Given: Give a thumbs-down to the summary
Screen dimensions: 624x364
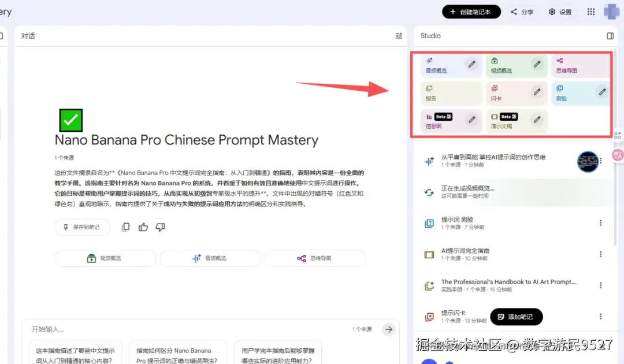Looking at the screenshot, I should [159, 226].
